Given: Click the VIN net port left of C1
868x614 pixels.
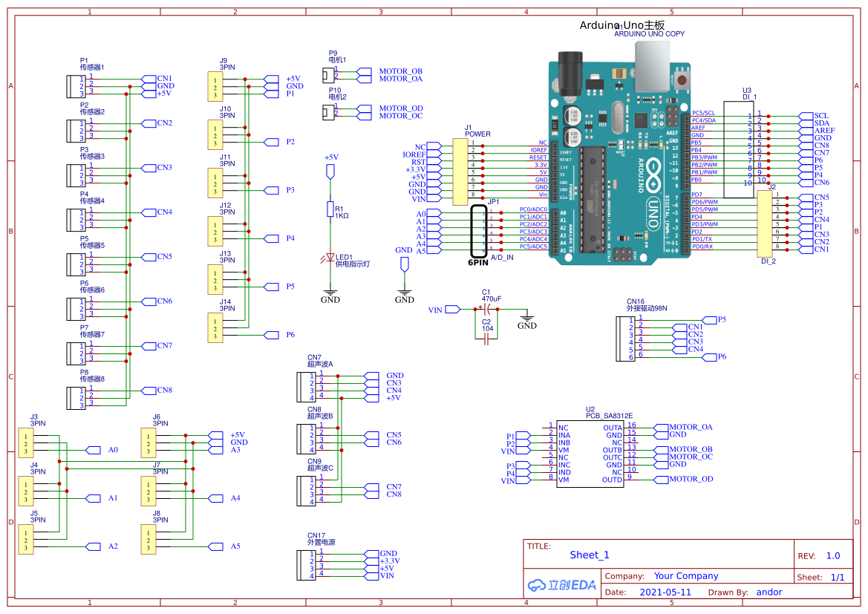Looking at the screenshot, I should (452, 310).
